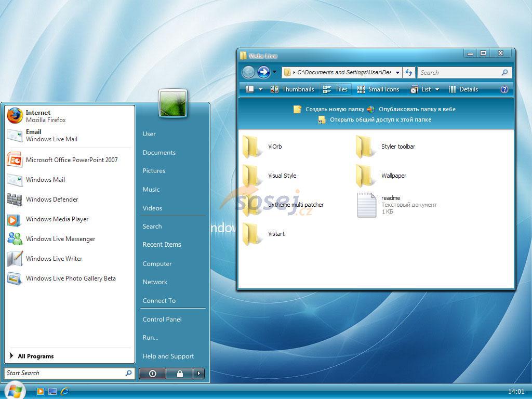Image resolution: width=532 pixels, height=399 pixels.
Task: Launch Windows Mail
Action: (70, 179)
